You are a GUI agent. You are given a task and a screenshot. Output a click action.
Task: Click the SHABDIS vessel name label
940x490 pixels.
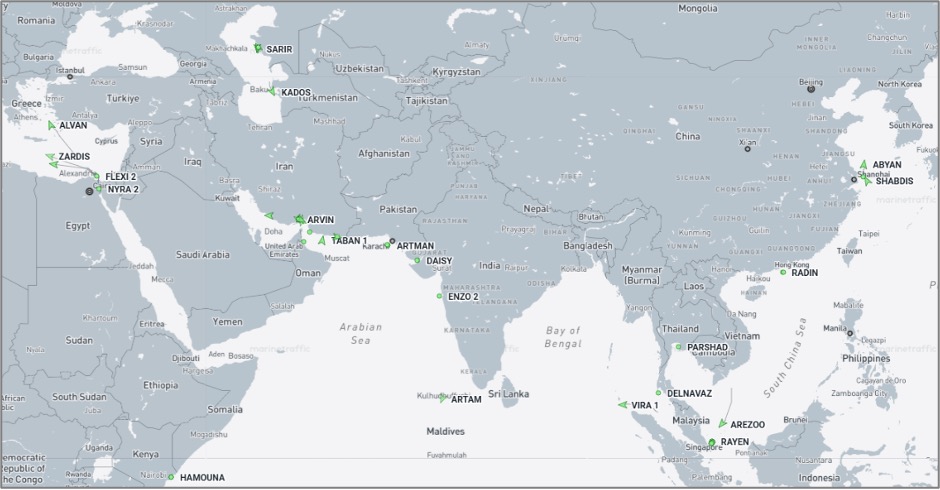tap(894, 181)
